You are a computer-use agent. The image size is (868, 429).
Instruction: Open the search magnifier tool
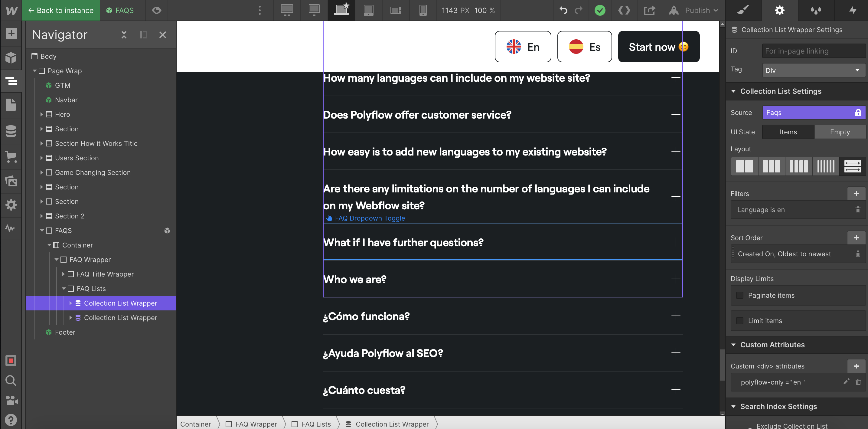[x=11, y=381]
